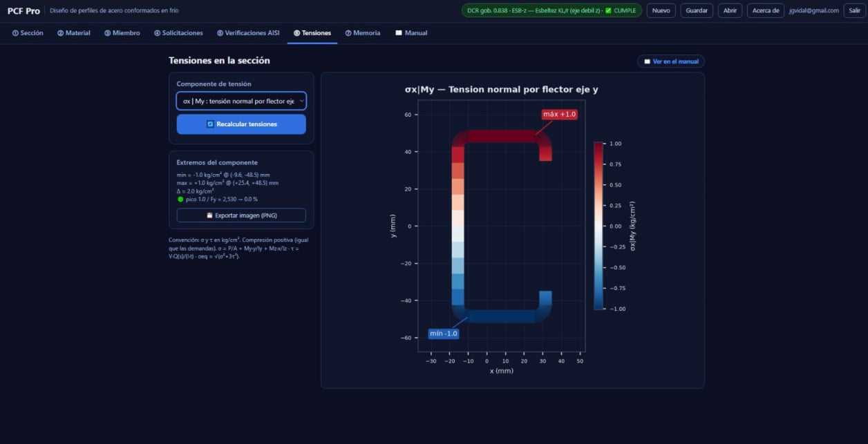Click the green CUMPLE check icon
Screen dimensions: 868x444
608,10
